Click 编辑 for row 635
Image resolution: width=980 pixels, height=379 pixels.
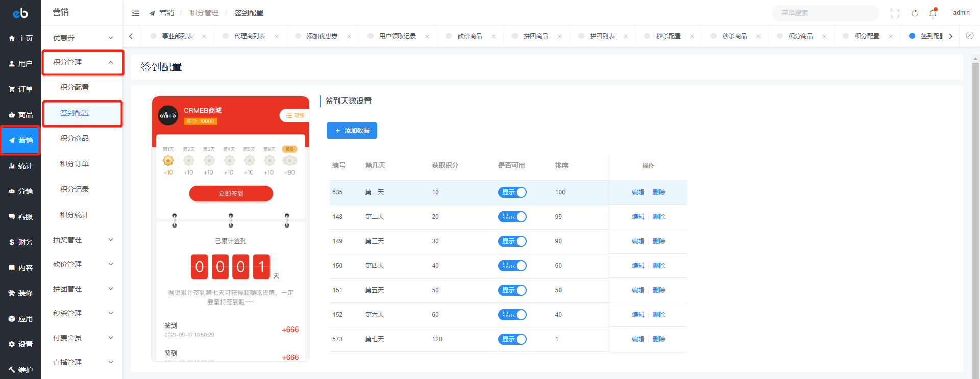638,192
